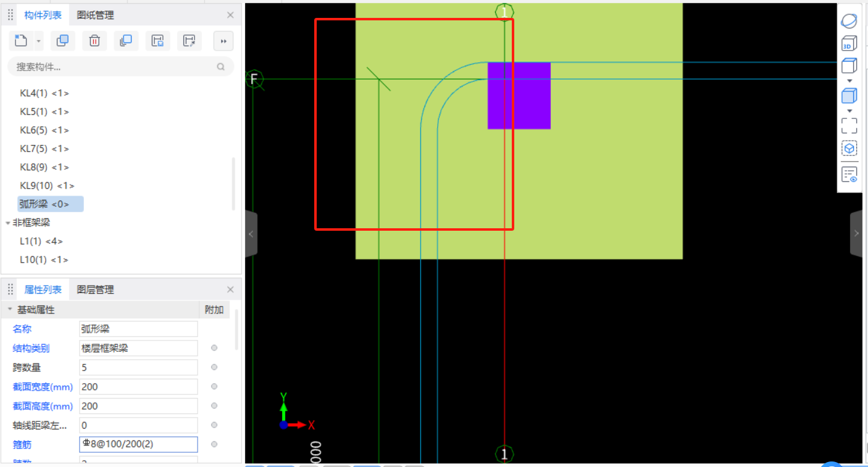
Task: Expand more toolbar items double-arrow button
Action: (x=223, y=41)
